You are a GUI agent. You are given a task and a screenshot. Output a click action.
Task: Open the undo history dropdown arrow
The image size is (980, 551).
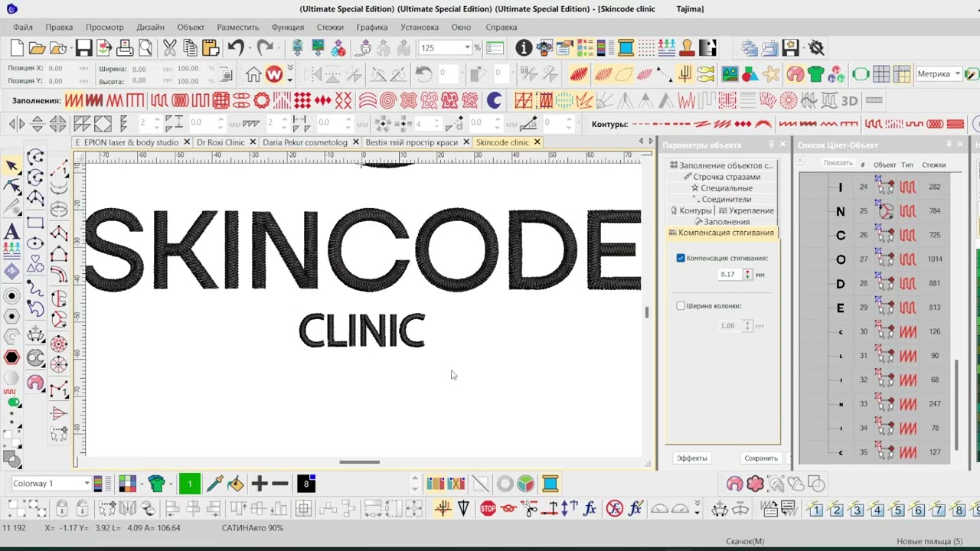coord(250,48)
